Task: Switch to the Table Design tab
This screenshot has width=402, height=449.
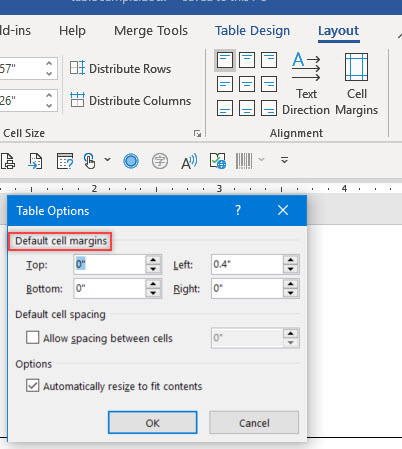Action: 252,31
